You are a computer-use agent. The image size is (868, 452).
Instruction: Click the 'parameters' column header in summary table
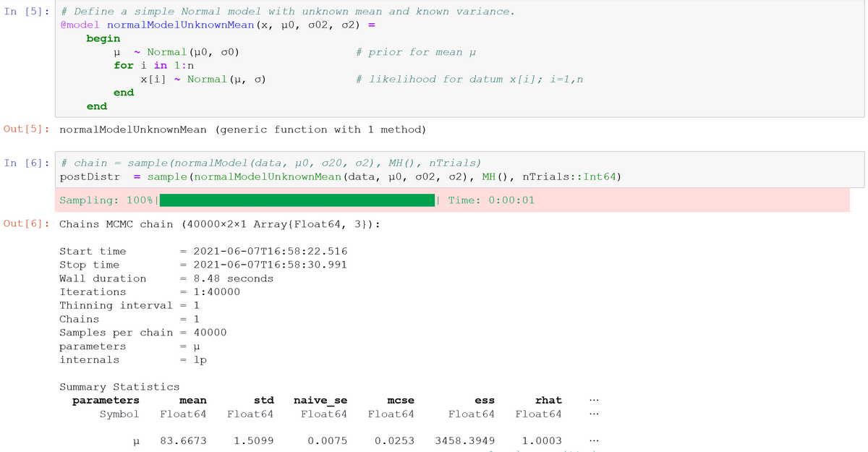pyautogui.click(x=106, y=401)
